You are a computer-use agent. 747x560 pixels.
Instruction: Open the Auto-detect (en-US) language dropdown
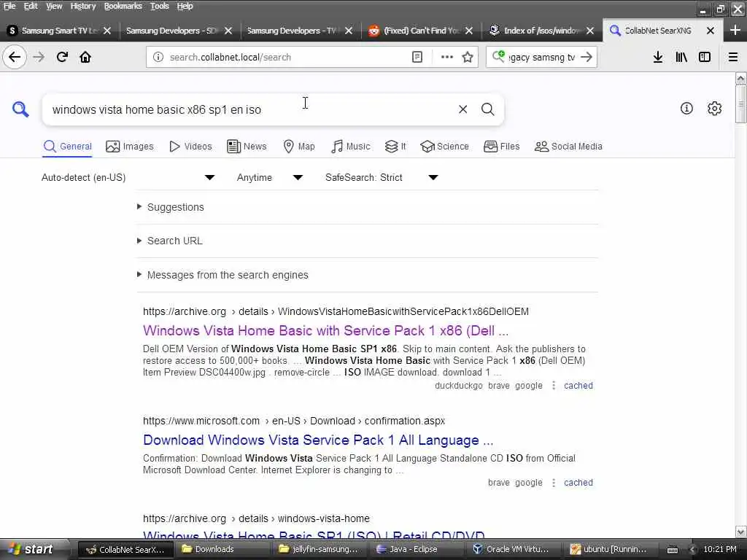128,177
